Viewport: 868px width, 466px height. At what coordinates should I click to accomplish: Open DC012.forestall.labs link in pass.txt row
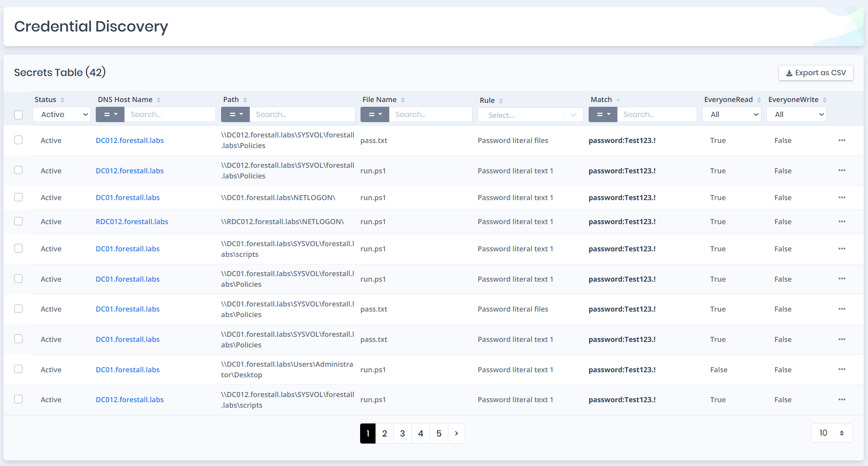pos(130,140)
